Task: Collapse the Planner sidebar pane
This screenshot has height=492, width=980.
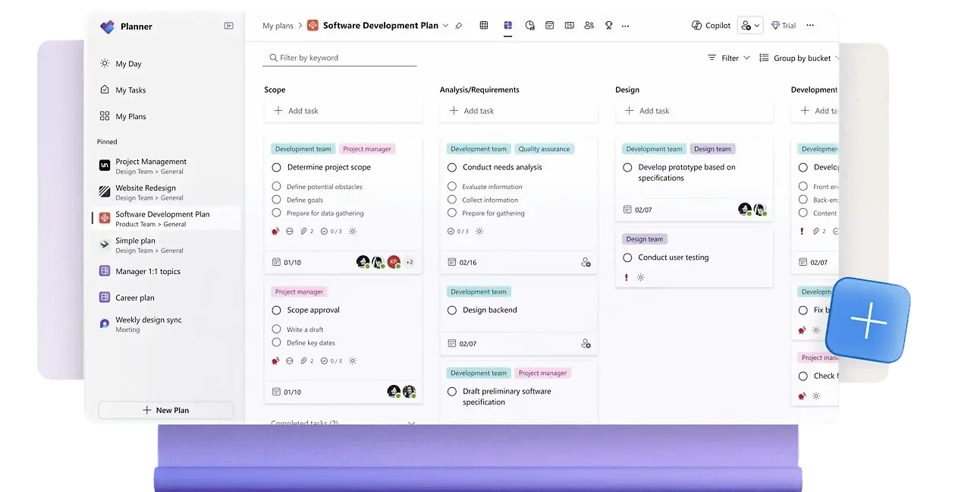Action: point(229,26)
